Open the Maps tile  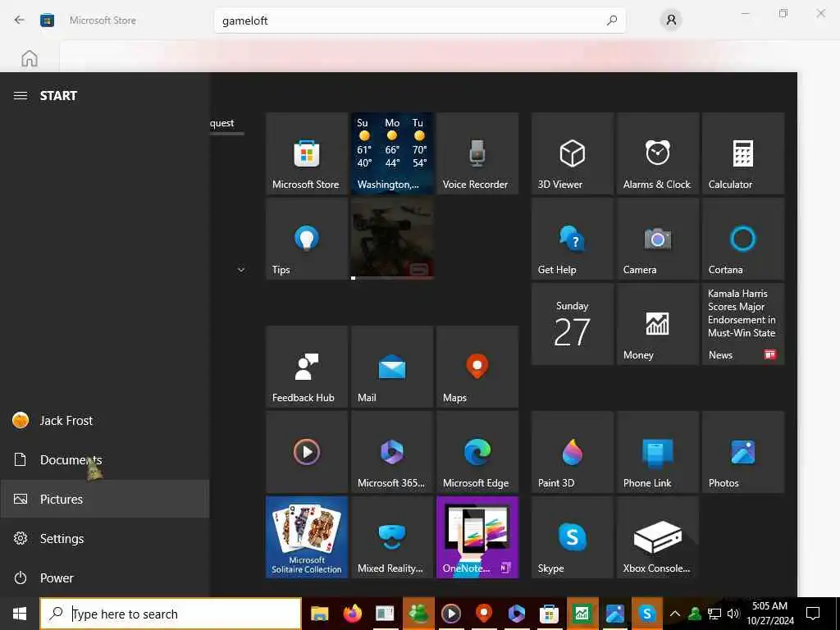click(477, 367)
